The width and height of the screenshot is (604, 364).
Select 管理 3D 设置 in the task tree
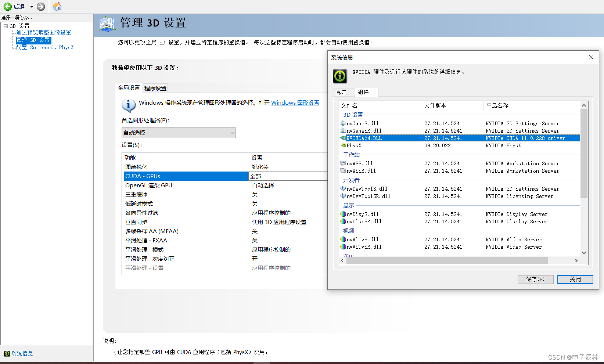tap(33, 40)
